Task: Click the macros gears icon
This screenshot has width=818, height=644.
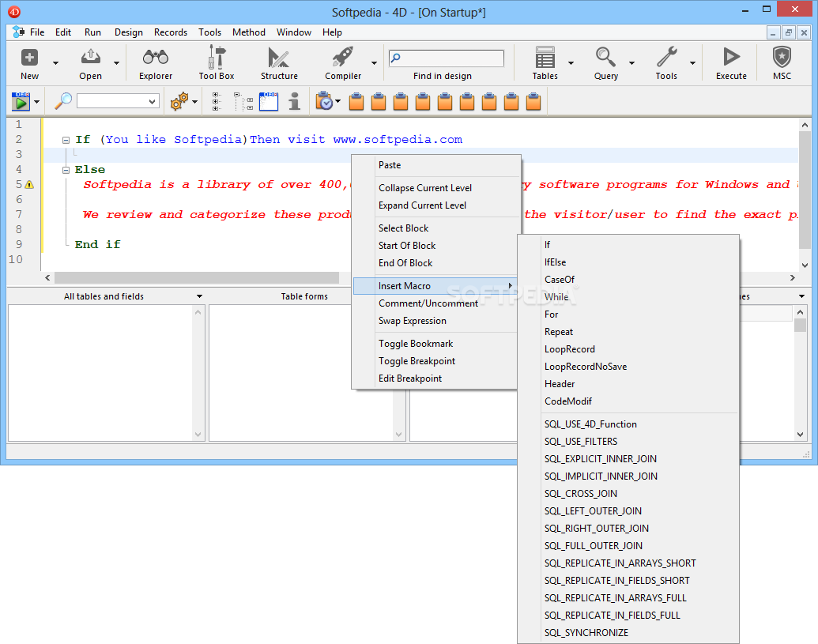Action: 179,101
